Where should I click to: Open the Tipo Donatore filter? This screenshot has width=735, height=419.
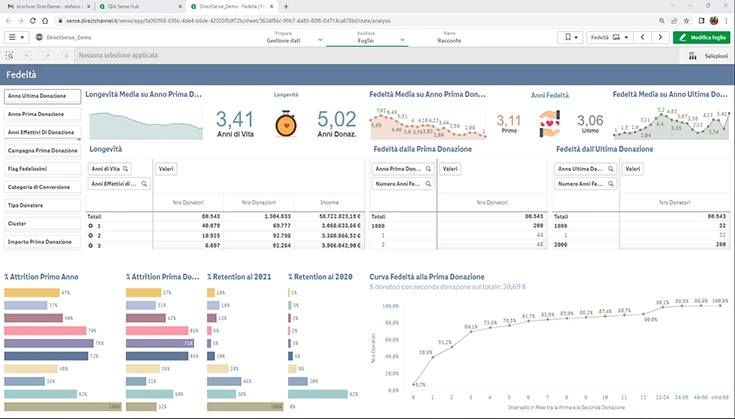coord(43,205)
